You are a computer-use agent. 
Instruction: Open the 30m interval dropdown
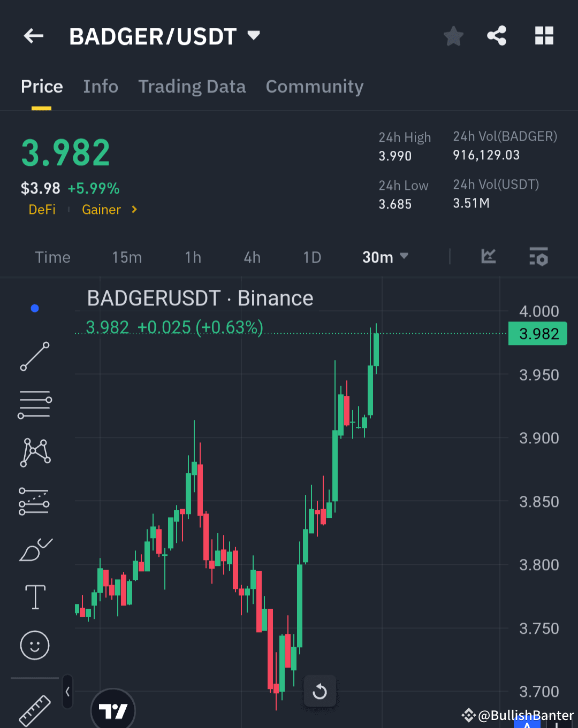coord(384,257)
